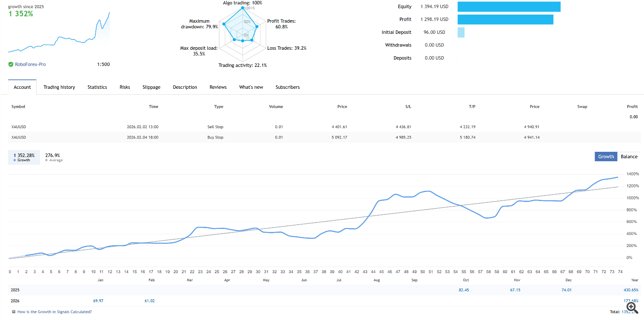View the Slippage tab
Viewport: 644px width, 319px height.
[152, 87]
